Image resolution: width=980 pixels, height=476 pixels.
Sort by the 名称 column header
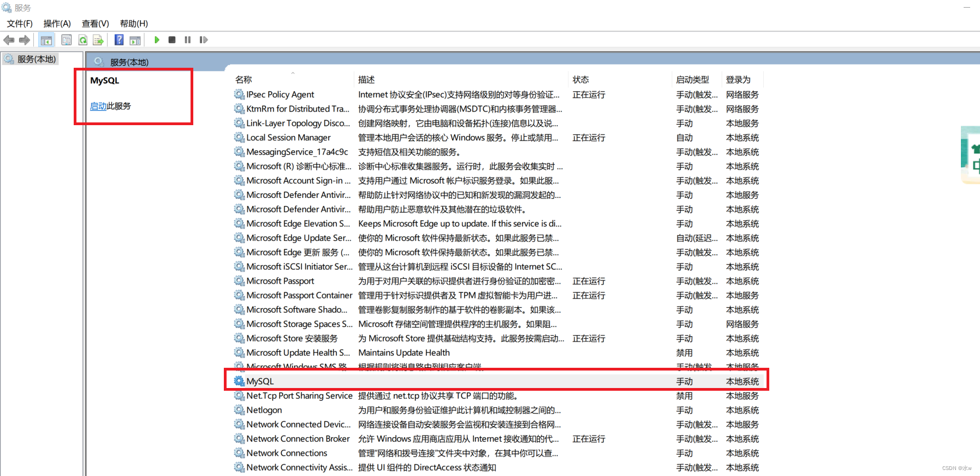[243, 80]
